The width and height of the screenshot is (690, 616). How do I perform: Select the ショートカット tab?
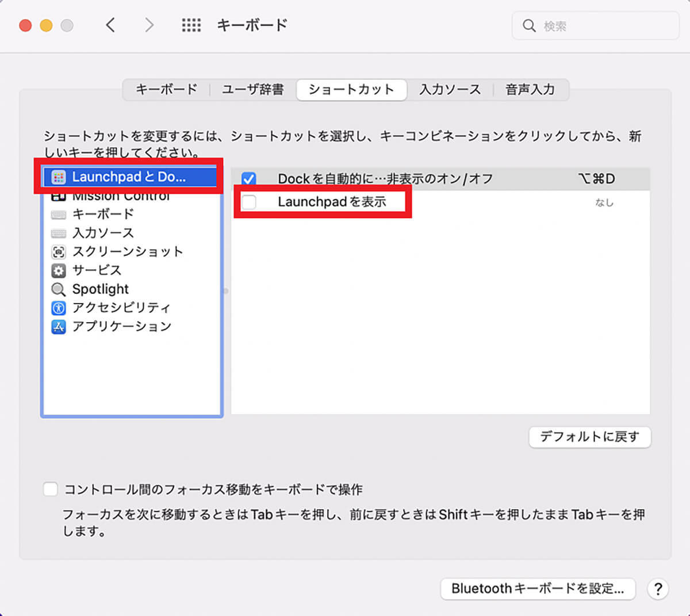coord(351,90)
